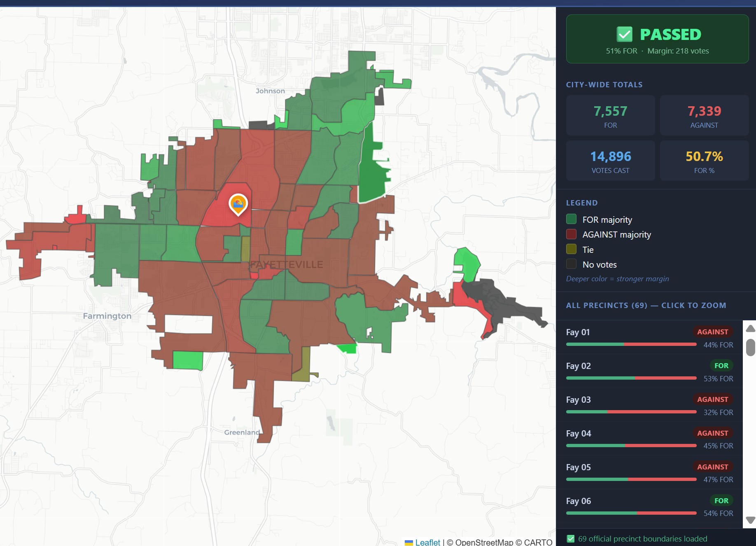This screenshot has height=546, width=756.
Task: Click the Tie olive legend swatch
Action: pos(571,249)
